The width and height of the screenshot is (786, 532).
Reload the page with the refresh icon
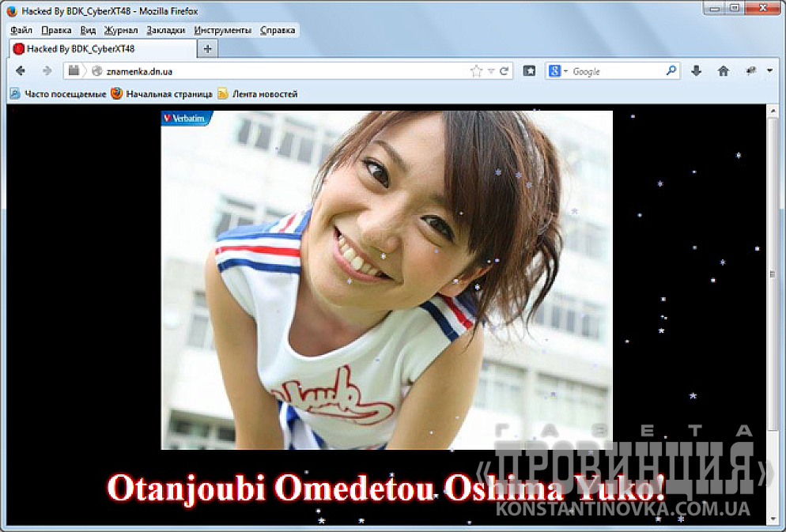[x=504, y=71]
